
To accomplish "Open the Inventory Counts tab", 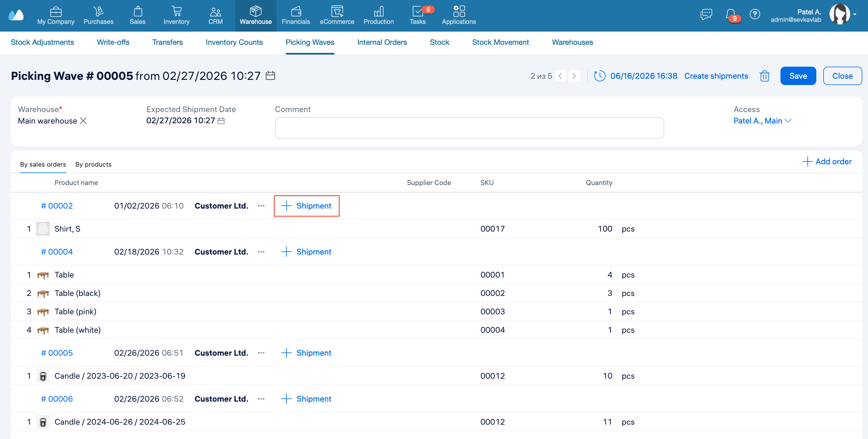I will (x=234, y=42).
